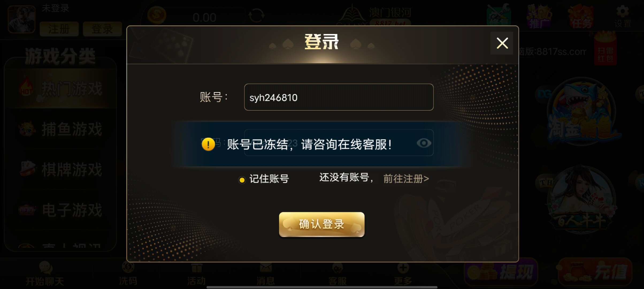Focus the 账号 account input field

pyautogui.click(x=339, y=97)
